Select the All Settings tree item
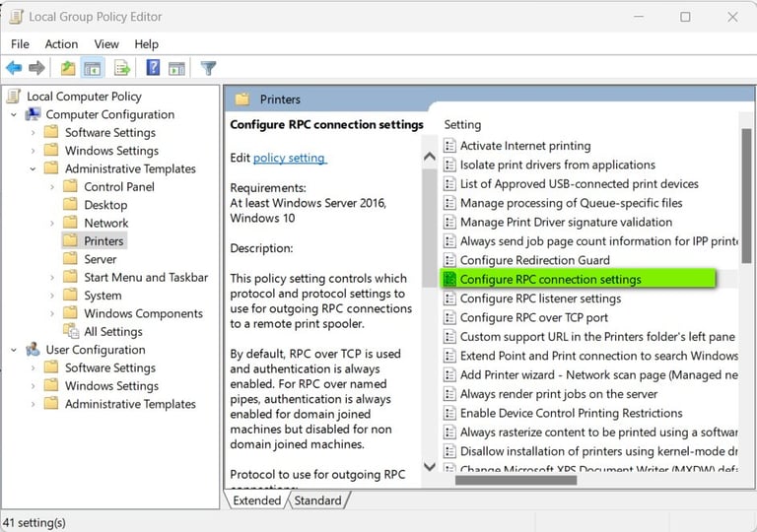This screenshot has height=532, width=757. coord(113,332)
